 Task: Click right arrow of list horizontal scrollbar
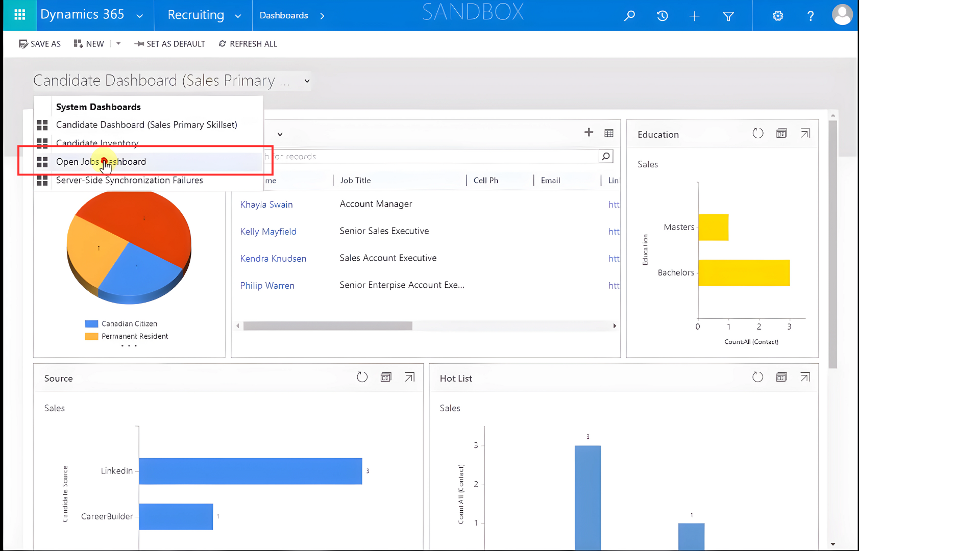pyautogui.click(x=615, y=326)
